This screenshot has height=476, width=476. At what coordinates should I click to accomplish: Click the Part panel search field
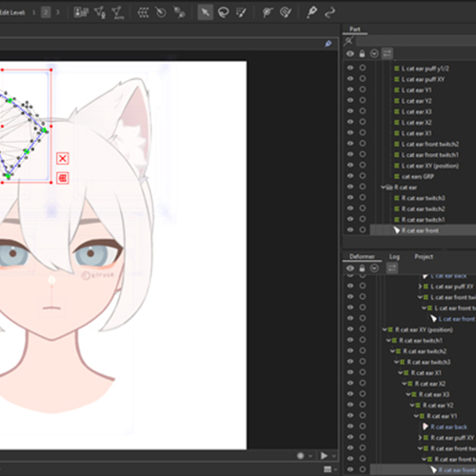(415, 41)
